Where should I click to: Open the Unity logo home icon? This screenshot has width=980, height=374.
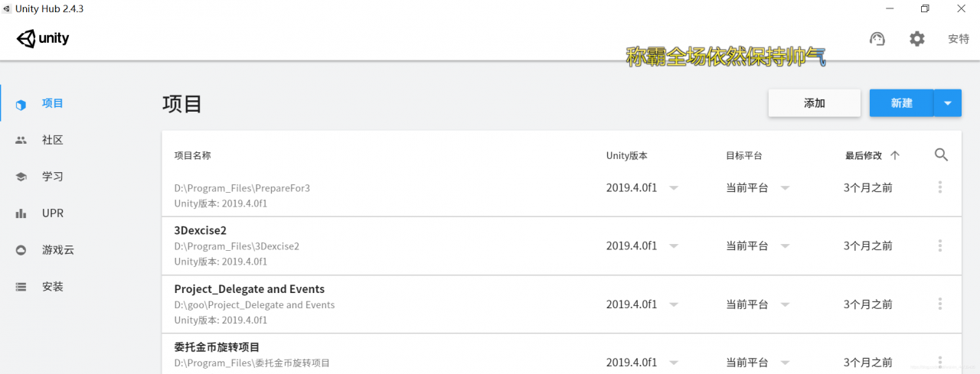[43, 38]
